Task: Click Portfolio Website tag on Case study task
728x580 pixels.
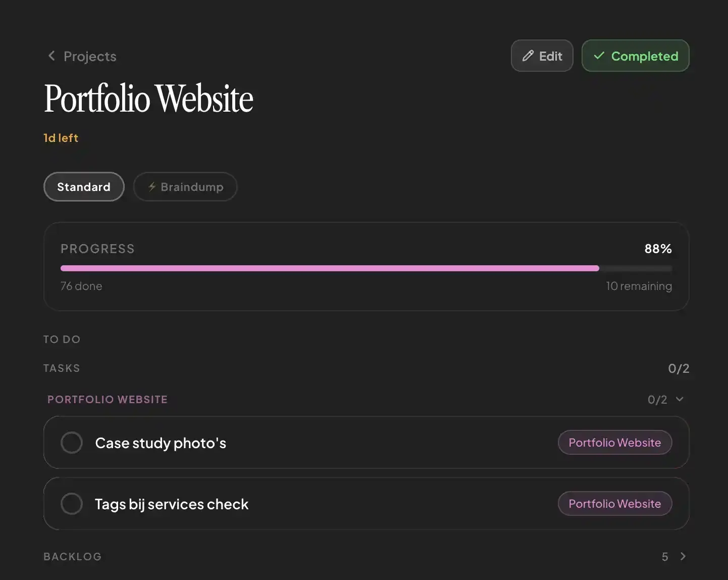Action: click(x=615, y=443)
